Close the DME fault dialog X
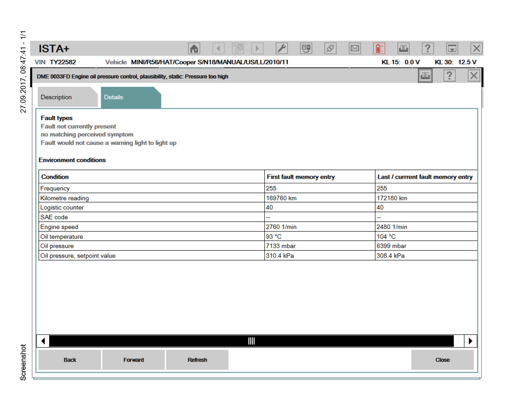The width and height of the screenshot is (532, 411). (x=474, y=76)
